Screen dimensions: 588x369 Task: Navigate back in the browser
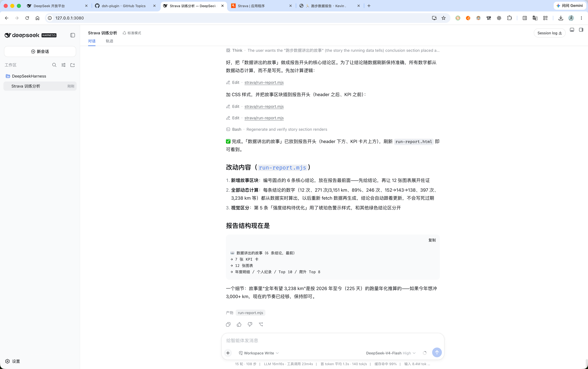(7, 18)
